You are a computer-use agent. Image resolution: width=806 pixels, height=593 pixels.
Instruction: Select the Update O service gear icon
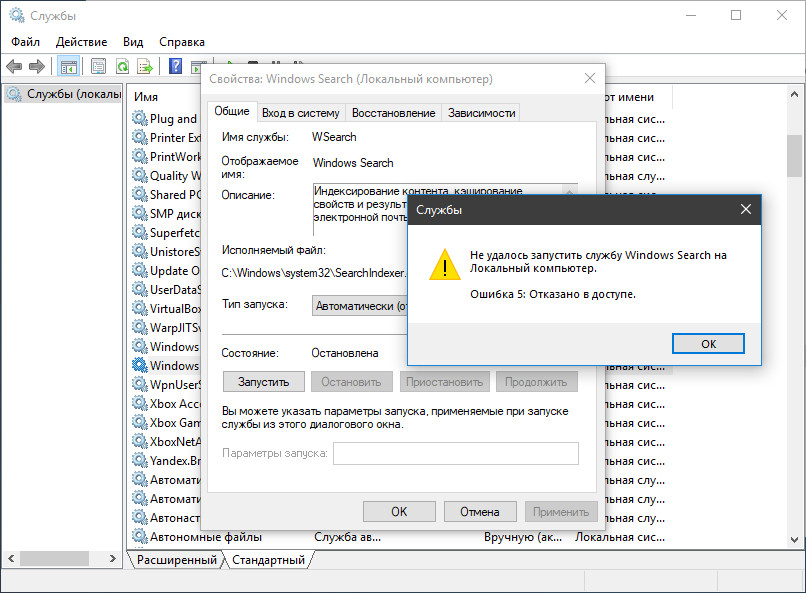140,271
